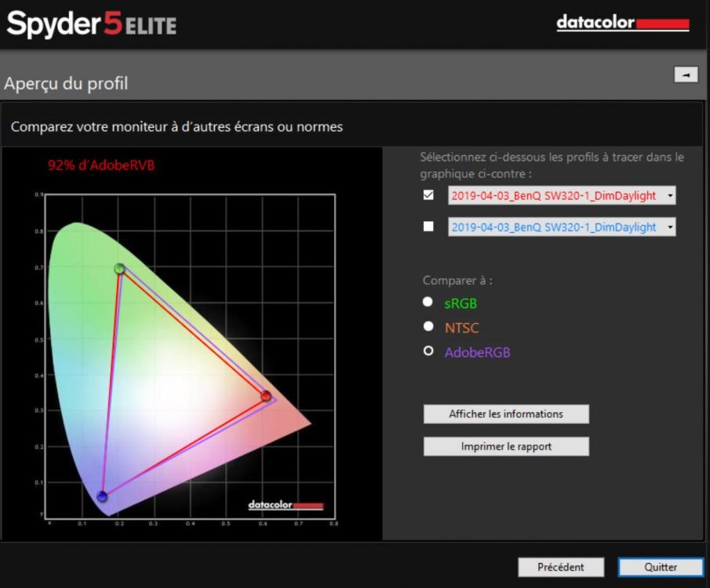This screenshot has width=710, height=588.
Task: Click the datacolor watermark inside the chart
Action: (286, 505)
